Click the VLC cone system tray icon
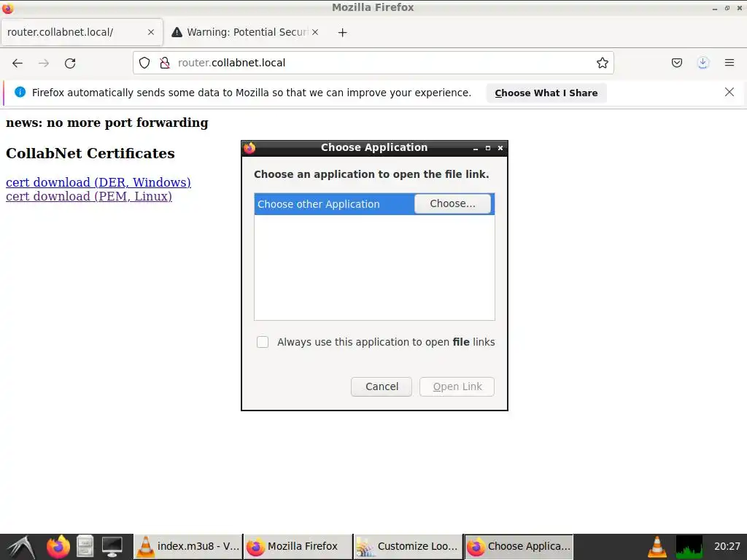 [657, 547]
